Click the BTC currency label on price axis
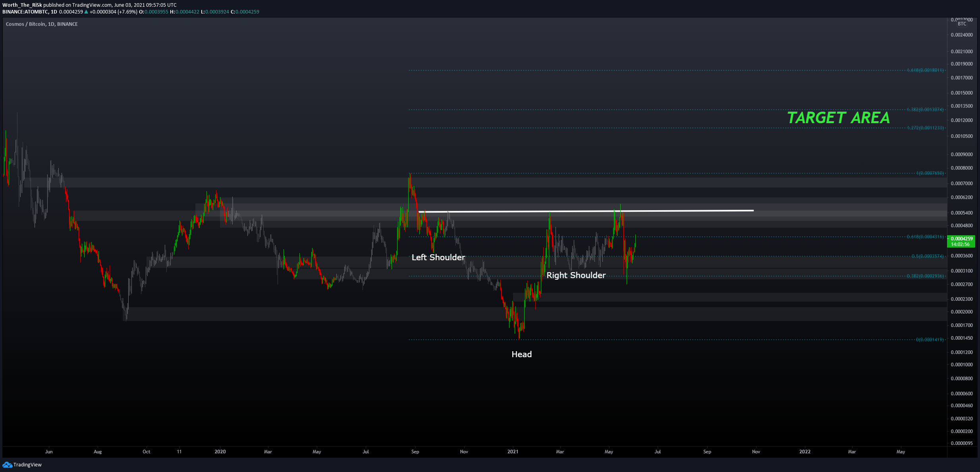The image size is (980, 472). (x=962, y=24)
